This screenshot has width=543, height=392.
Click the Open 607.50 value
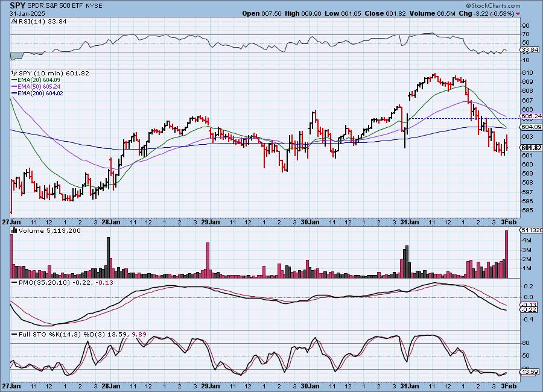(x=262, y=13)
